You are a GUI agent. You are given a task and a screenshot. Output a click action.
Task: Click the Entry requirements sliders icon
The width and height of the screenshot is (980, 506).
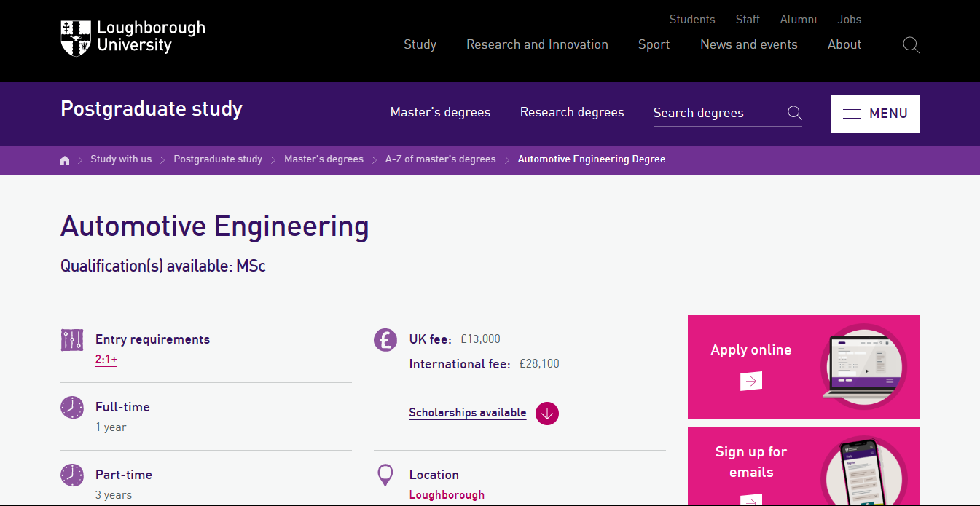[72, 340]
